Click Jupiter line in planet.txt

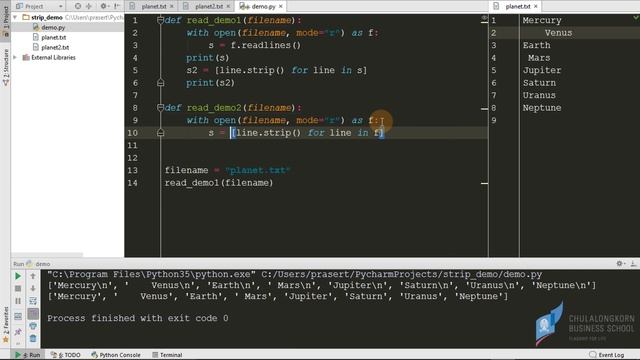click(x=542, y=70)
